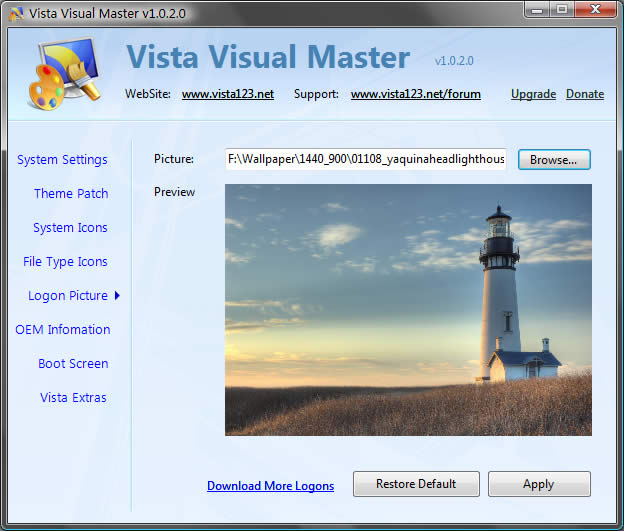Image resolution: width=624 pixels, height=531 pixels.
Task: Open the System Settings section
Action: (62, 160)
